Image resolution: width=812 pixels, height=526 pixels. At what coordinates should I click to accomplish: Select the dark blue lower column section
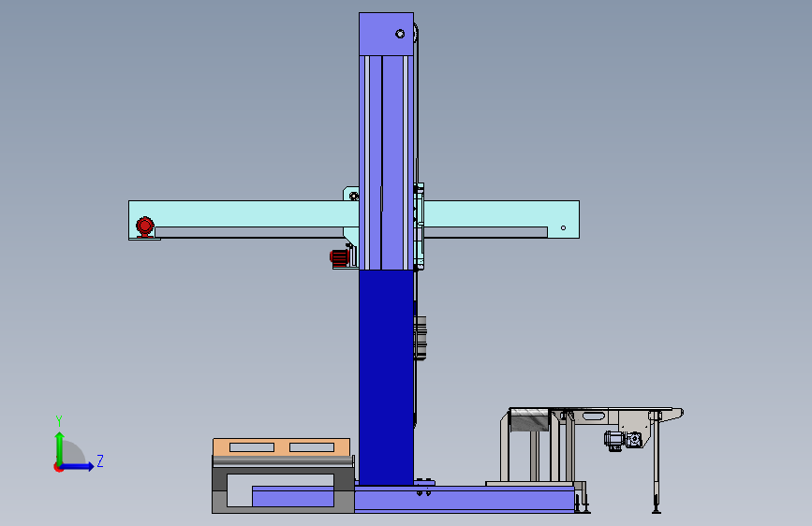386,377
